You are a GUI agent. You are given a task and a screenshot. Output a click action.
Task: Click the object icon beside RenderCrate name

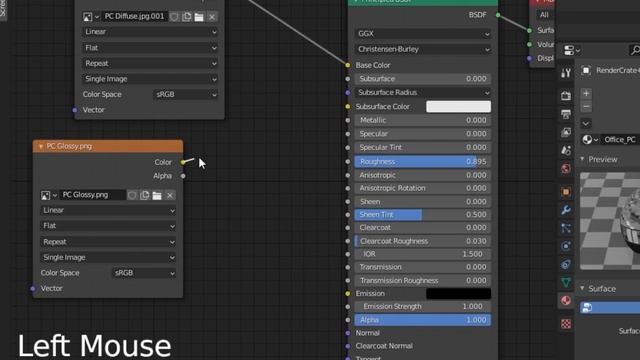click(586, 70)
